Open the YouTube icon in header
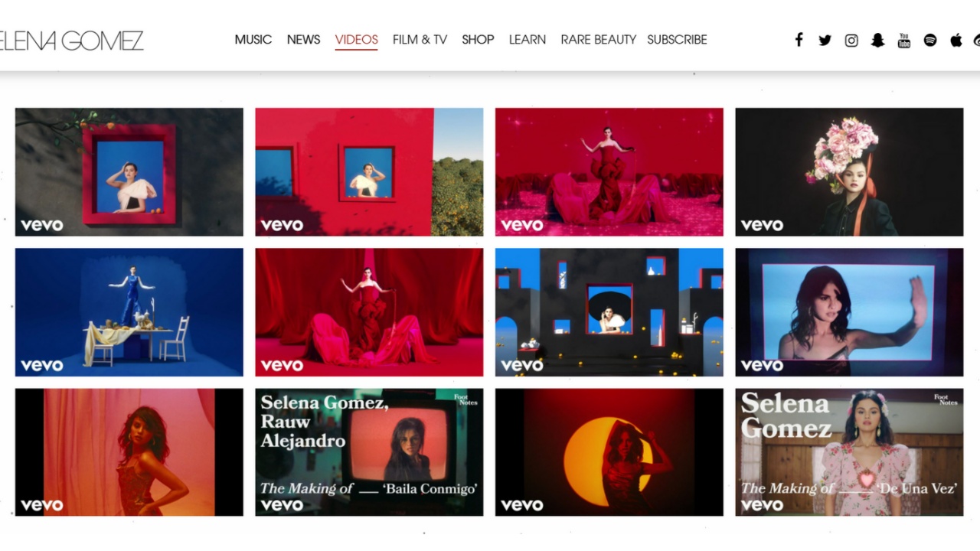This screenshot has height=551, width=980. click(904, 40)
